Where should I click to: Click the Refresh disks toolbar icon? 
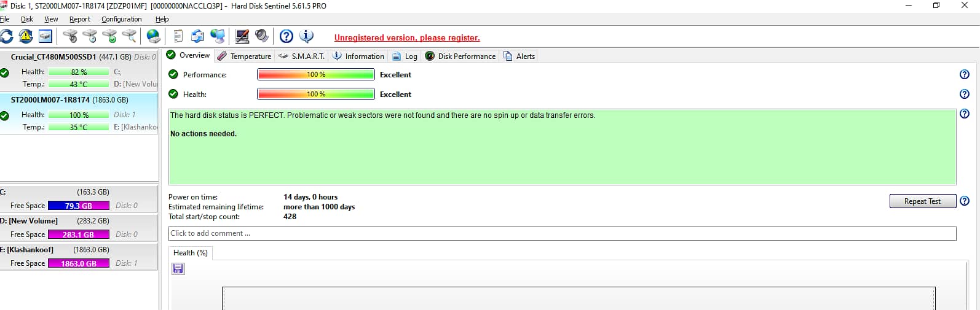pyautogui.click(x=6, y=36)
